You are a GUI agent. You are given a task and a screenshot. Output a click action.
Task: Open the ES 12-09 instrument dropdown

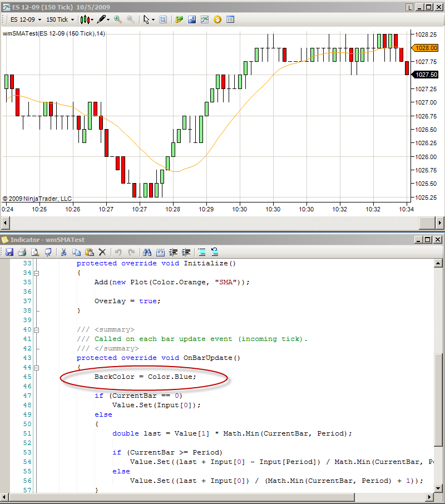26,19
